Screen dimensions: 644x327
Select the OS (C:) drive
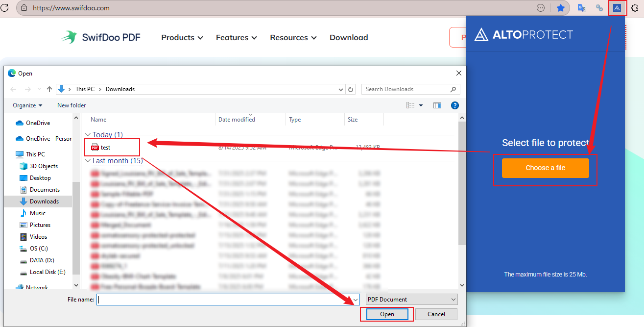[x=33, y=249]
